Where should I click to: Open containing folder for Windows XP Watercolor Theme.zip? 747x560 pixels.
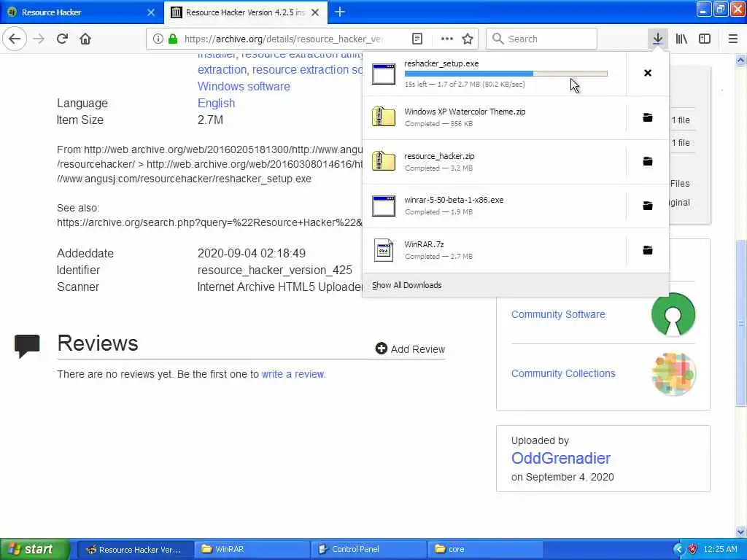click(x=648, y=117)
